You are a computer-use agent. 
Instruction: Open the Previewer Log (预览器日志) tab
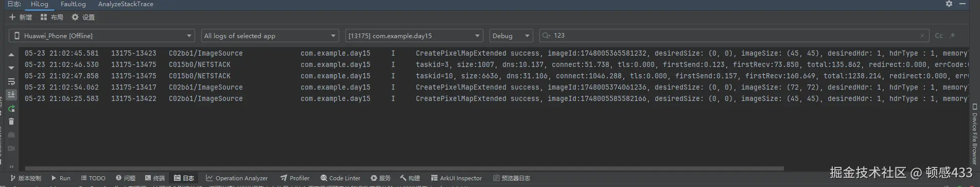pos(512,178)
